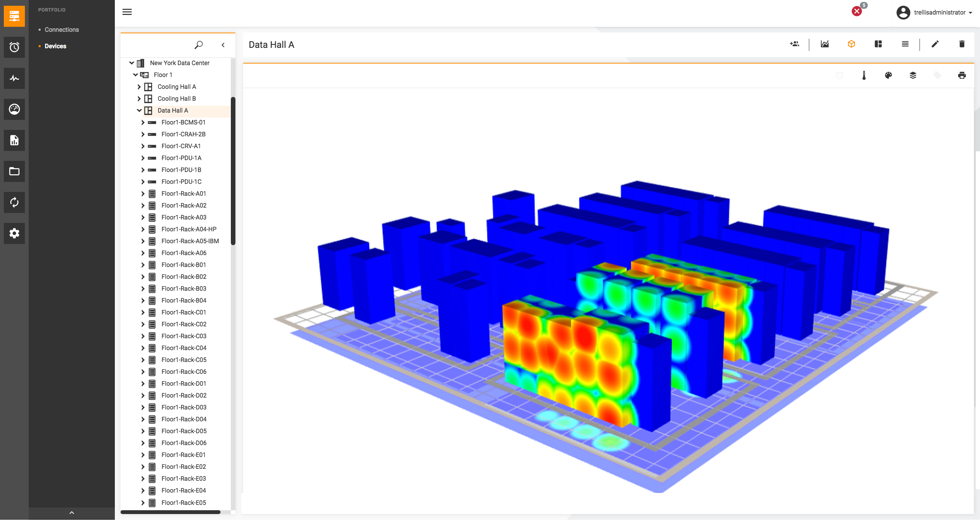980x524 pixels.
Task: Open the color palette overlay settings
Action: (x=888, y=75)
